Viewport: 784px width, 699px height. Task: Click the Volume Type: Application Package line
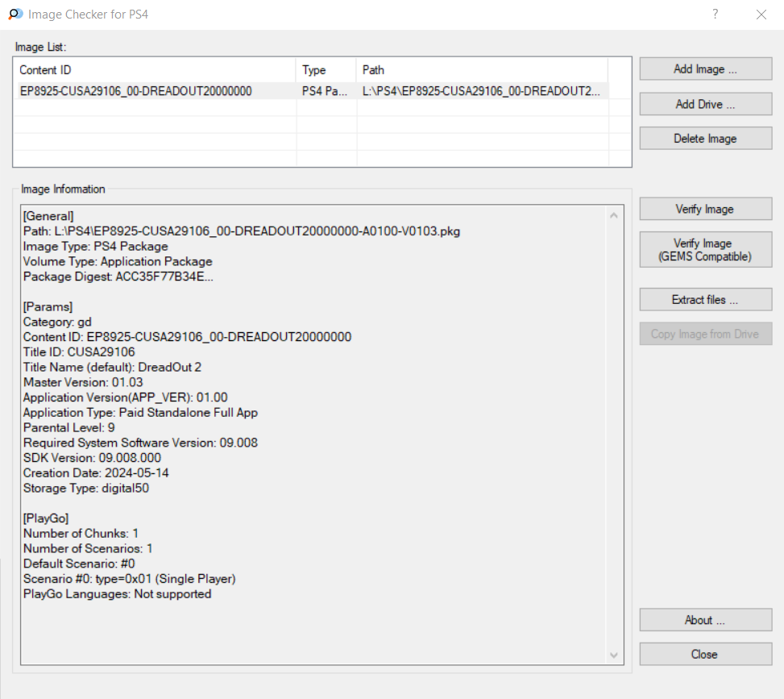118,261
